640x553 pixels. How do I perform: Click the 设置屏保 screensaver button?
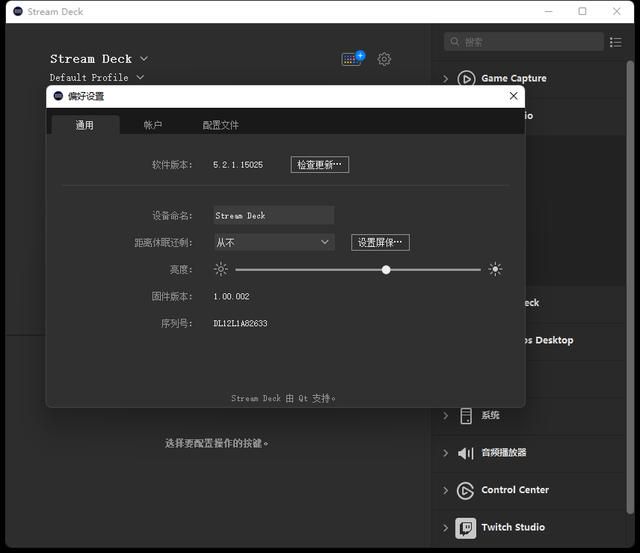[x=380, y=242]
